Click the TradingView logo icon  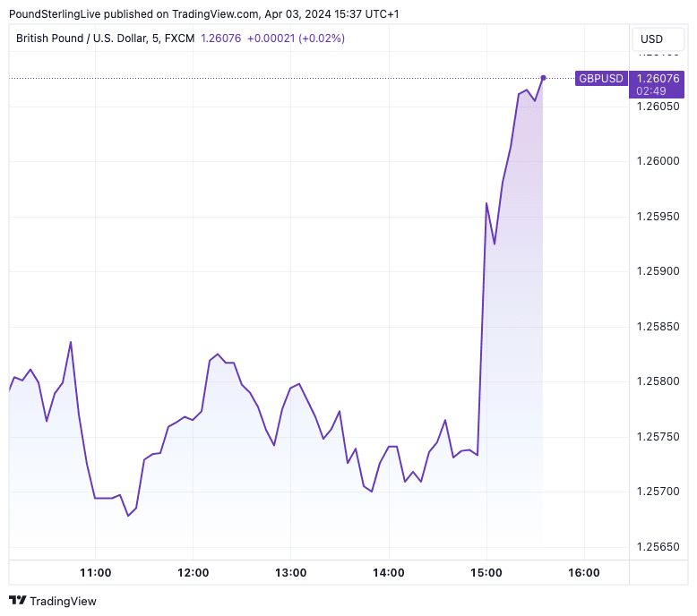[17, 601]
